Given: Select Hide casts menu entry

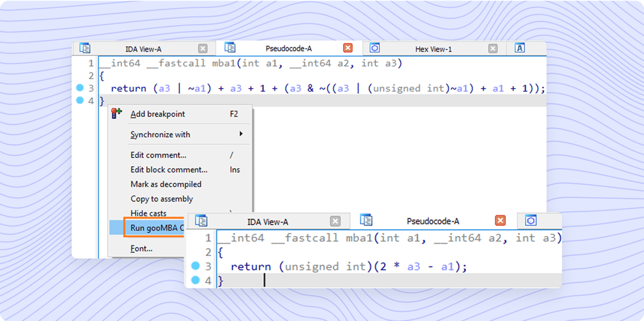Looking at the screenshot, I should (x=148, y=213).
